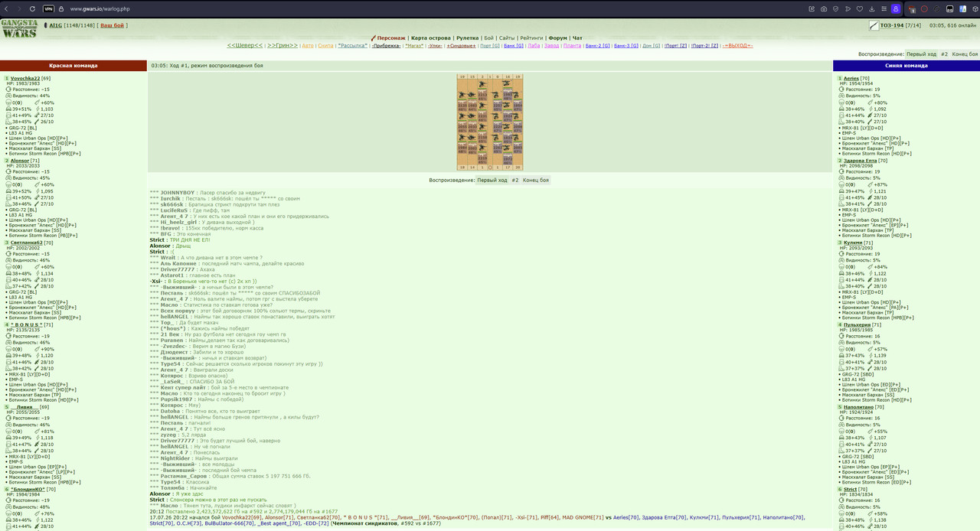
Task: Open the A[1]G player profile link
Action: [55, 25]
